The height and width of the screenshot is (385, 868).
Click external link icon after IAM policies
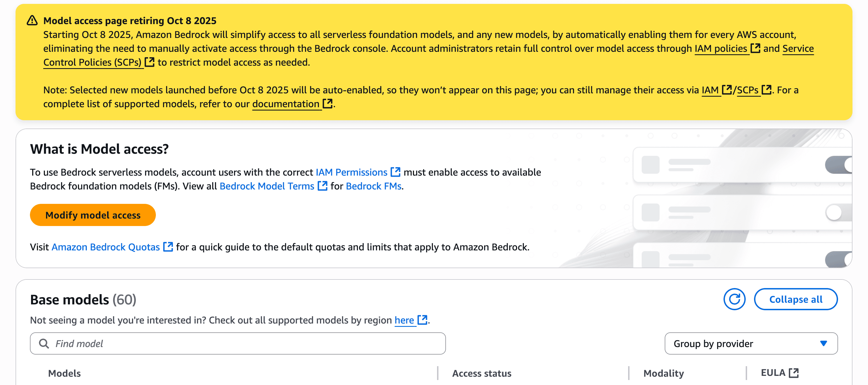coord(756,48)
